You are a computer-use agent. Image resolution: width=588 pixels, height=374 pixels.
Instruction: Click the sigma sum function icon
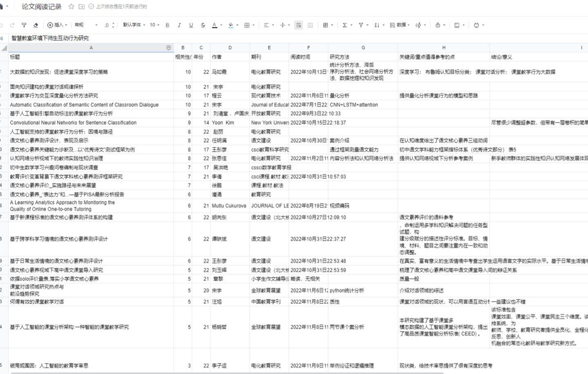tap(345, 25)
